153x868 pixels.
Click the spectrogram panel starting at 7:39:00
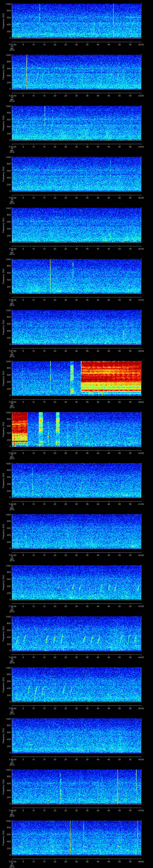[76, 429]
